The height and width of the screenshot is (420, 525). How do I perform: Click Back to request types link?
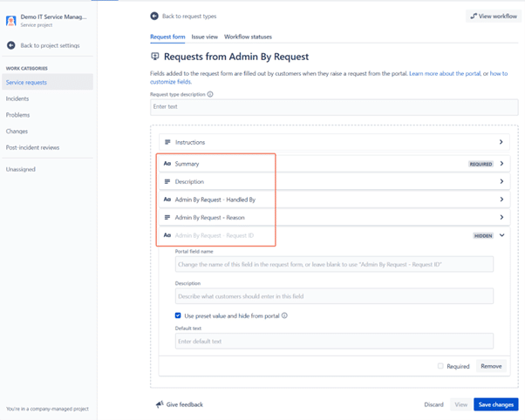[189, 16]
